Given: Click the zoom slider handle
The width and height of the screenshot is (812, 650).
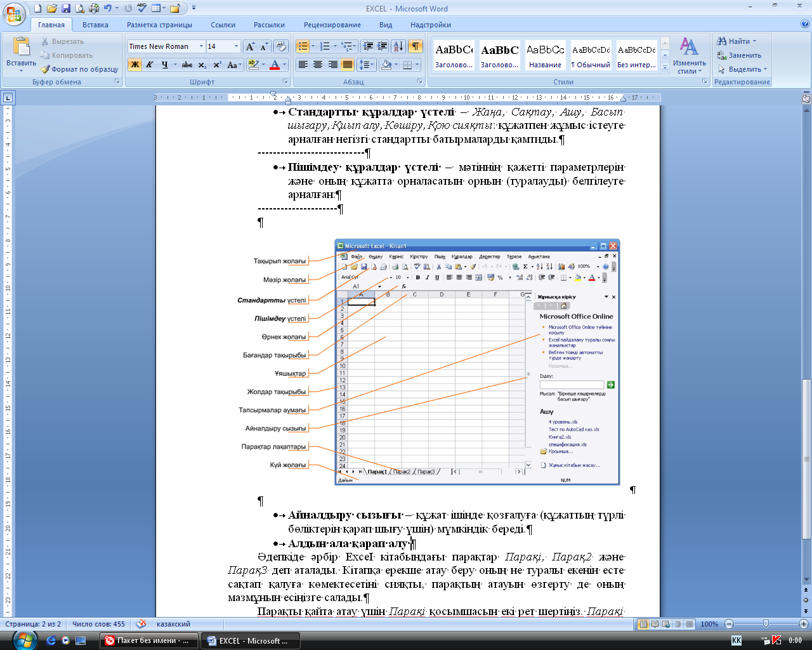Looking at the screenshot, I should (x=766, y=624).
